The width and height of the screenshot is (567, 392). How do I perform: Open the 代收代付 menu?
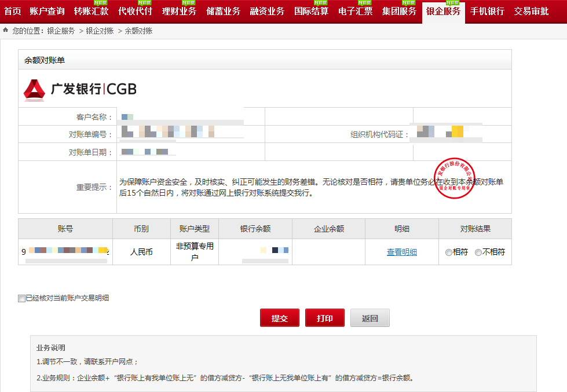(x=136, y=11)
